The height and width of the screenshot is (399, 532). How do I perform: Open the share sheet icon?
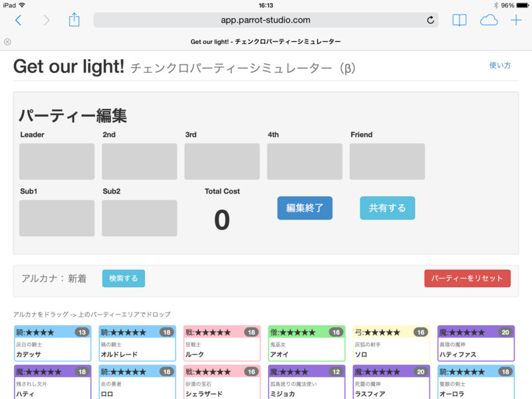click(74, 20)
